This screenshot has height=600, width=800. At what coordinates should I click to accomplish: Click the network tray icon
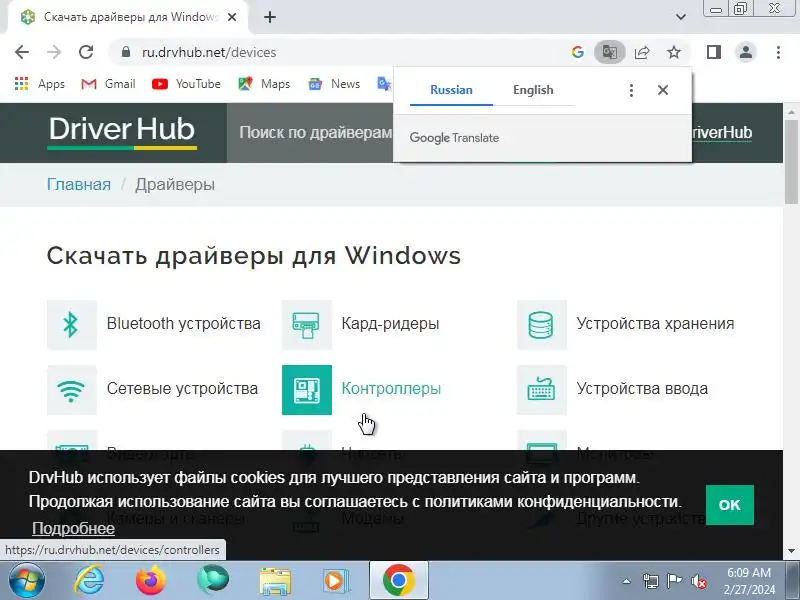pos(650,581)
